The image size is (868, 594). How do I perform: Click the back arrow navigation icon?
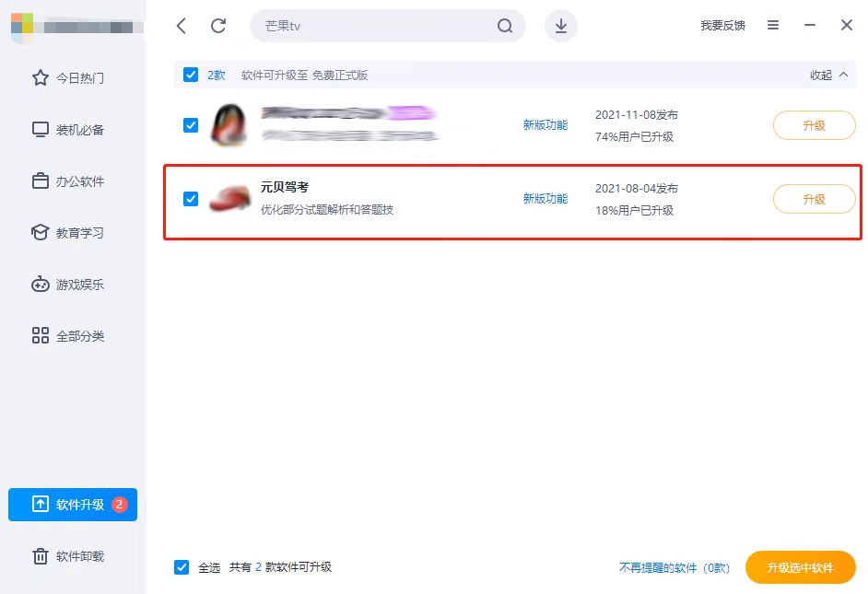(x=182, y=26)
